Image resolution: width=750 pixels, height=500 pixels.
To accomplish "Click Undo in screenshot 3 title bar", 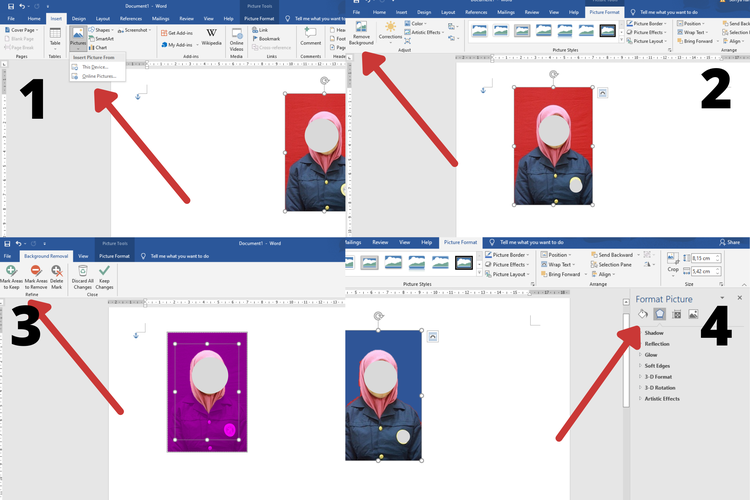I will point(18,244).
